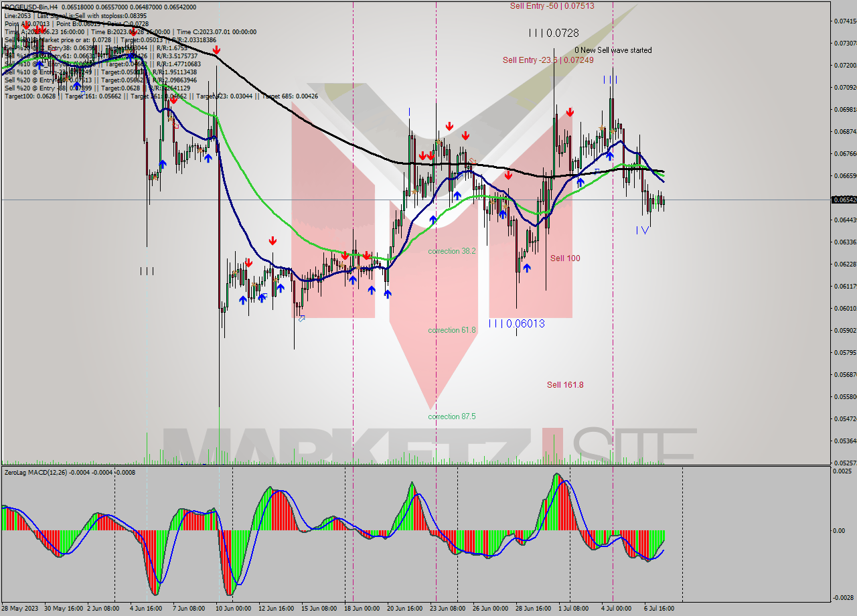The image size is (857, 616).
Task: Click the '23 Jun 08:00' date label
Action: pos(447,609)
